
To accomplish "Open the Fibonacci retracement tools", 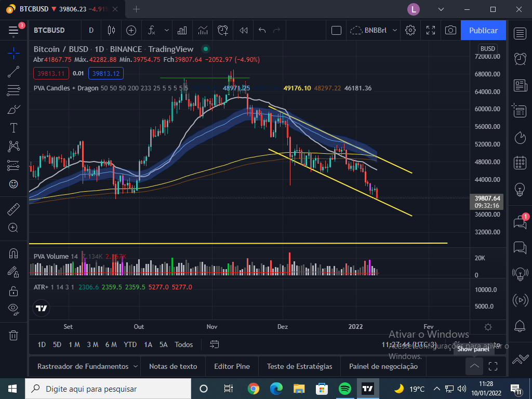I will [x=13, y=90].
